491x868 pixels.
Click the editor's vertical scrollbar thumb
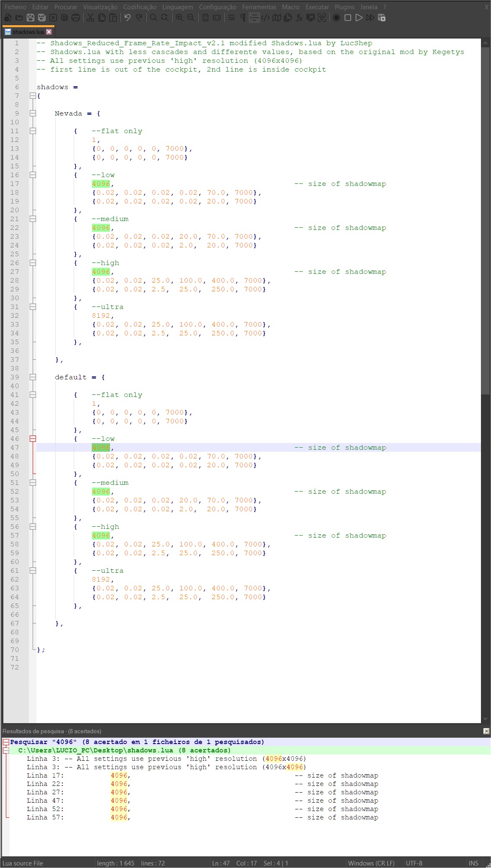[x=485, y=218]
